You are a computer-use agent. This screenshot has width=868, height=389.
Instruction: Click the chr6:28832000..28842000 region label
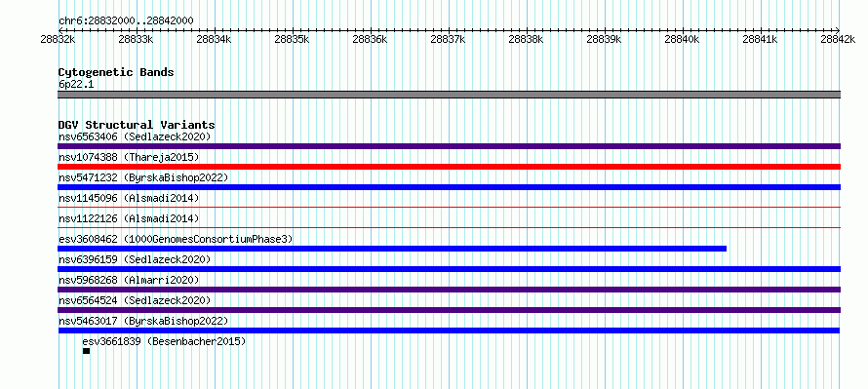[x=126, y=21]
